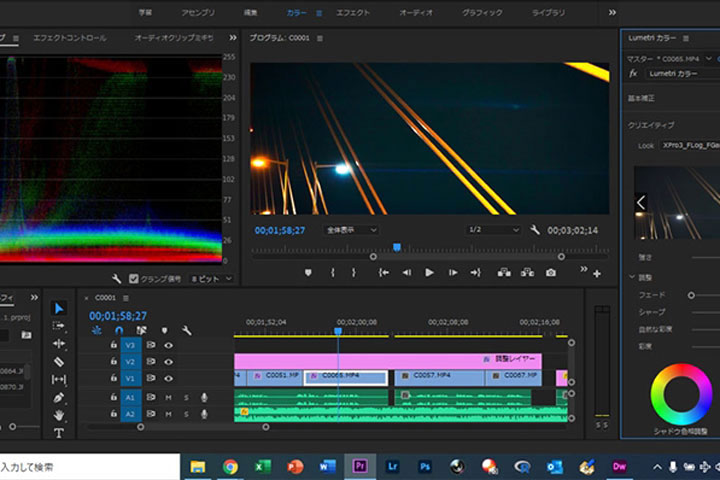Screen dimensions: 720x480
Task: Toggle V2 track visibility eye
Action: pos(169,362)
